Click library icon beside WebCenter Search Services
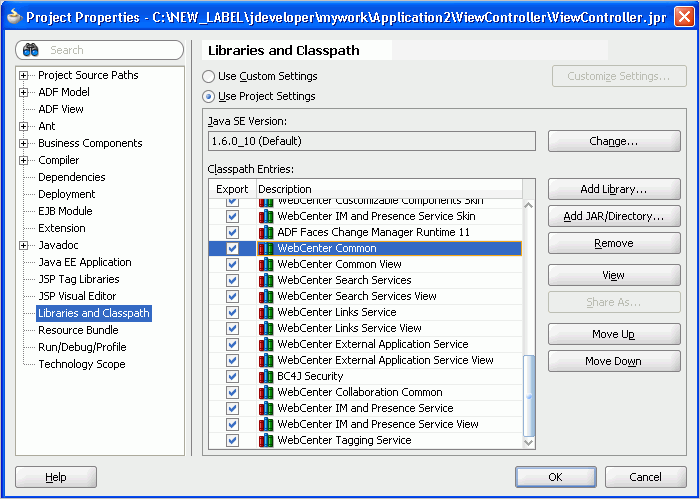The width and height of the screenshot is (700, 499). pyautogui.click(x=266, y=280)
